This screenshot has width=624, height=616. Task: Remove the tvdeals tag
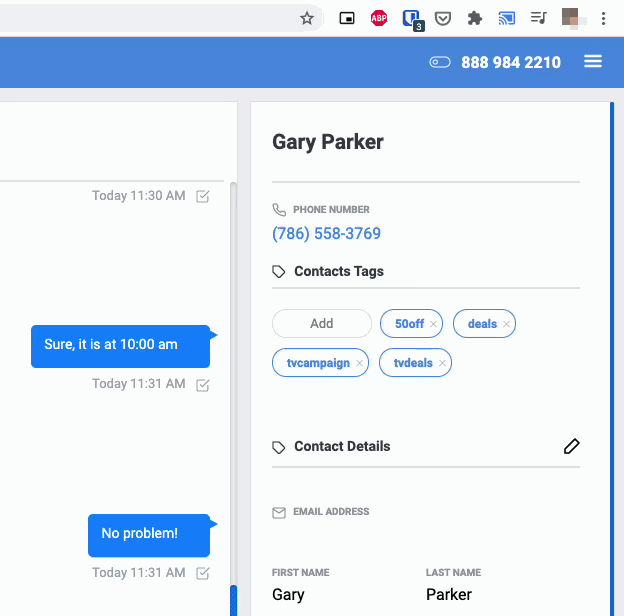(442, 363)
